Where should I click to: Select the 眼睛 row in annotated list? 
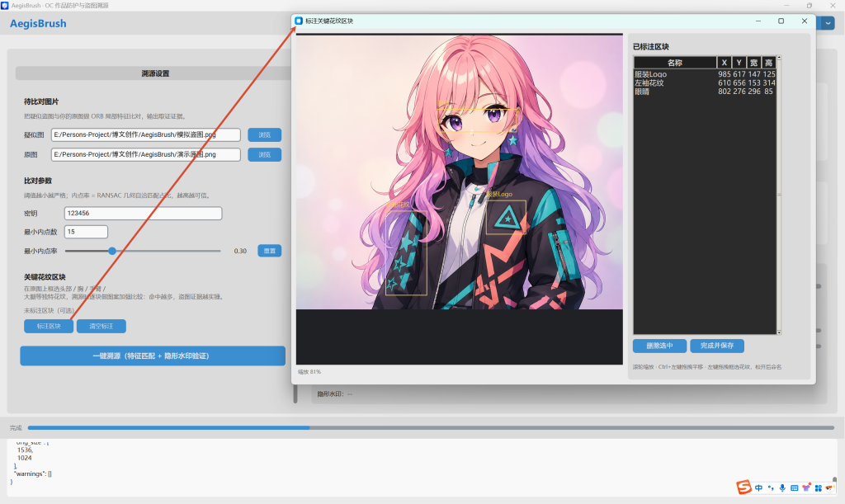coord(705,92)
